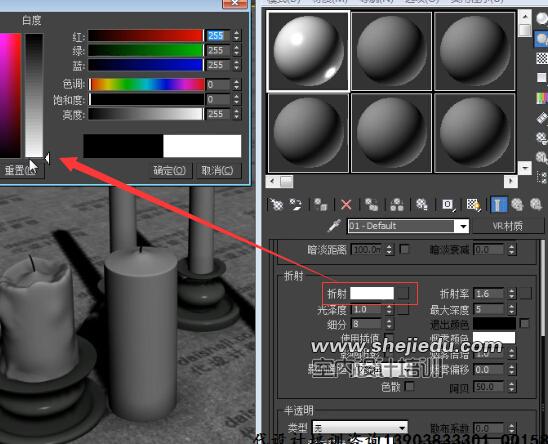Screen dimensions: 548x444
Task: Click Put to Library icon
Action: coord(422,205)
